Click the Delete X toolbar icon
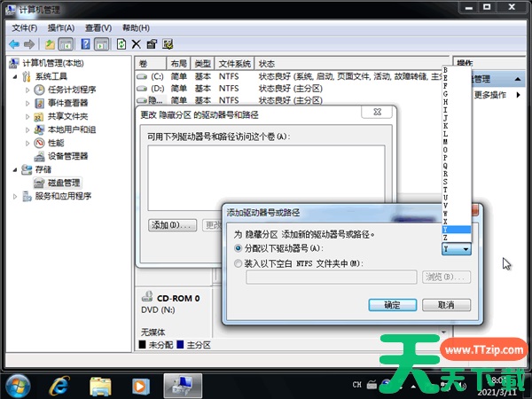Image resolution: width=532 pixels, height=399 pixels. coord(136,43)
